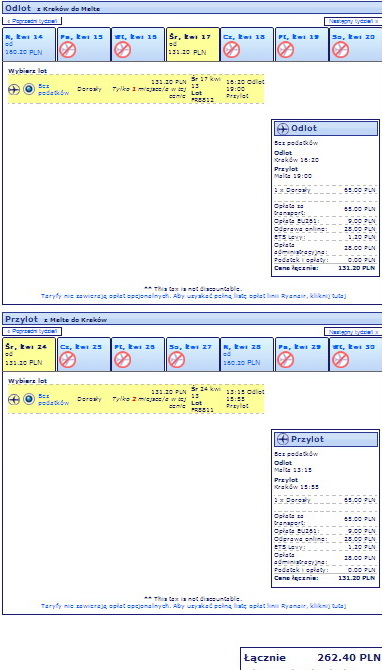The image size is (382, 670).
Task: Choose the Śr kwi 17 outbound date tab
Action: 193,44
